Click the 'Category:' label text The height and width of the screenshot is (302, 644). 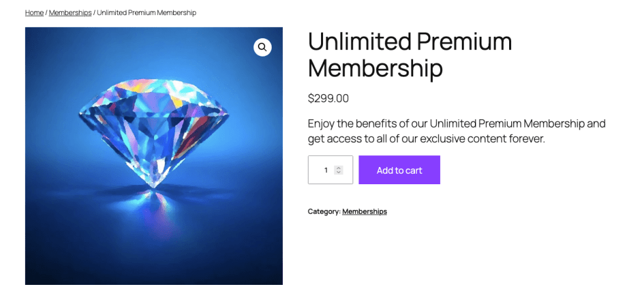[324, 211]
